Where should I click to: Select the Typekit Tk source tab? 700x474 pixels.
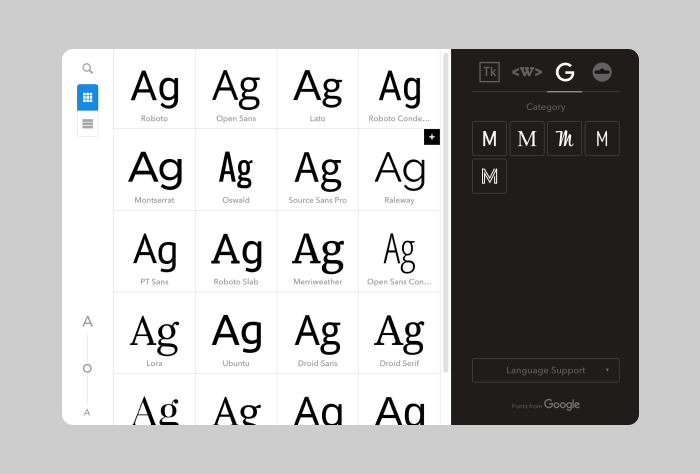[489, 72]
